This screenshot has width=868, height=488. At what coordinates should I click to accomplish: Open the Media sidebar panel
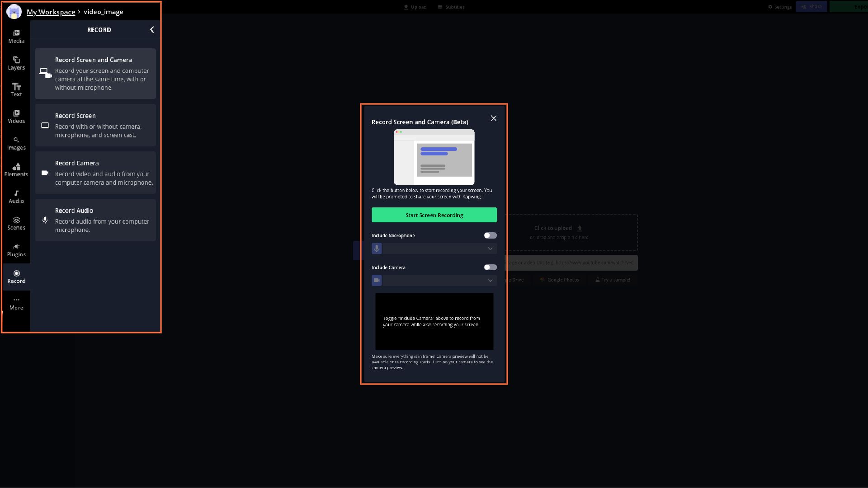click(x=16, y=36)
